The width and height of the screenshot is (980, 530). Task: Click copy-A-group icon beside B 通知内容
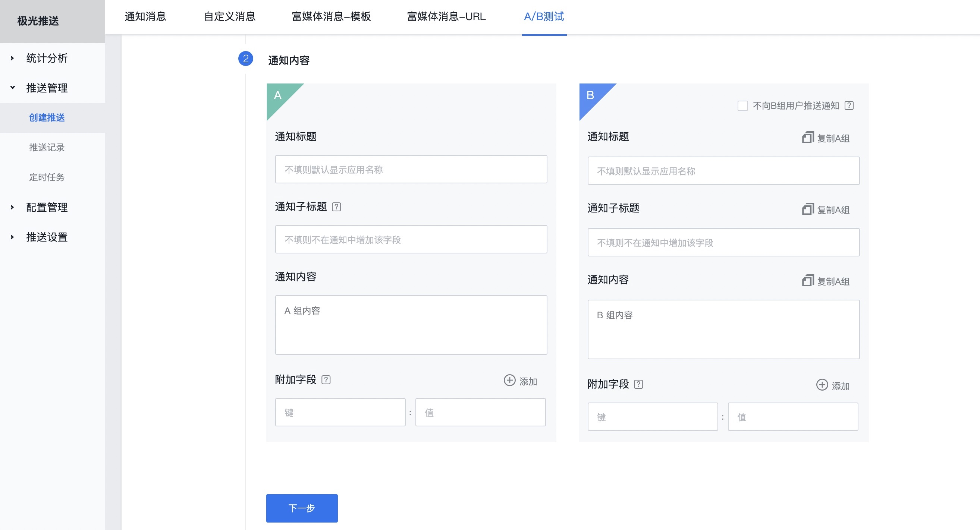coord(808,281)
